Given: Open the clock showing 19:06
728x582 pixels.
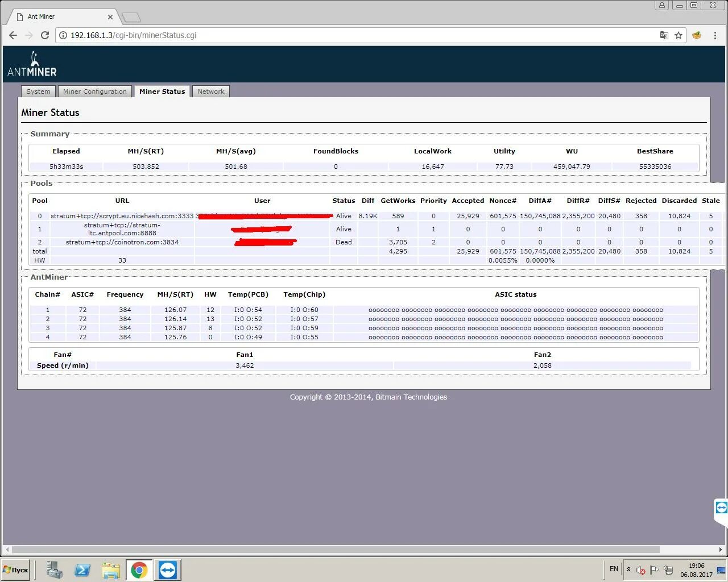Looking at the screenshot, I should pyautogui.click(x=696, y=570).
